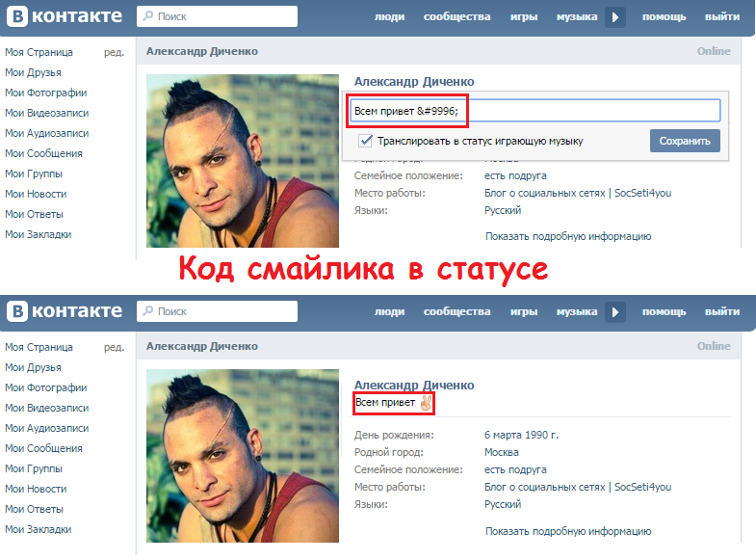Open the сообщества menu in the top header
This screenshot has height=560, width=756.
coord(457,17)
